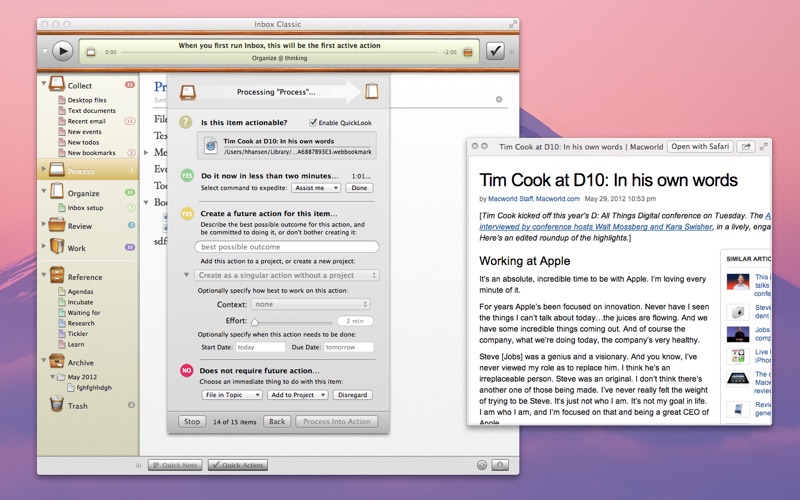
Task: Select New bookmarks in sidebar
Action: [91, 153]
